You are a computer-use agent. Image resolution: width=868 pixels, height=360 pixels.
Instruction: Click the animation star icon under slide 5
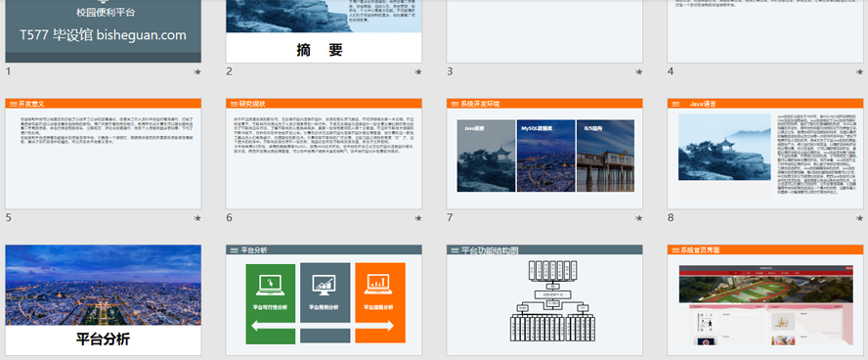click(197, 219)
